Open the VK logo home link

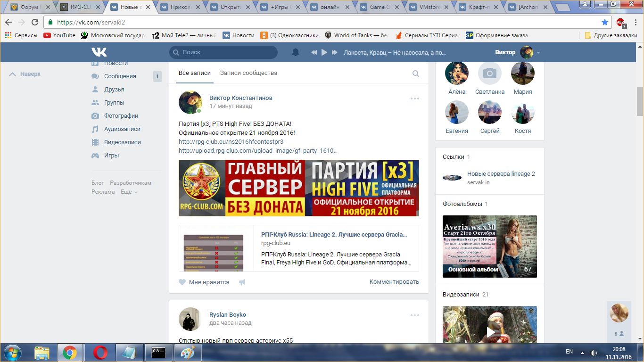tap(99, 52)
